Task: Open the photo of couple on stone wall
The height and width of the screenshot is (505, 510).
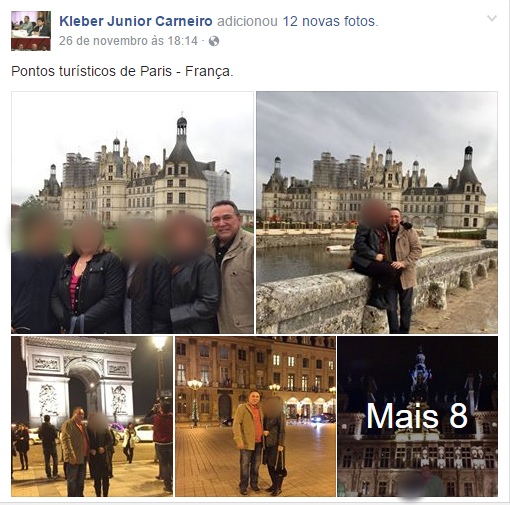Action: 377,213
